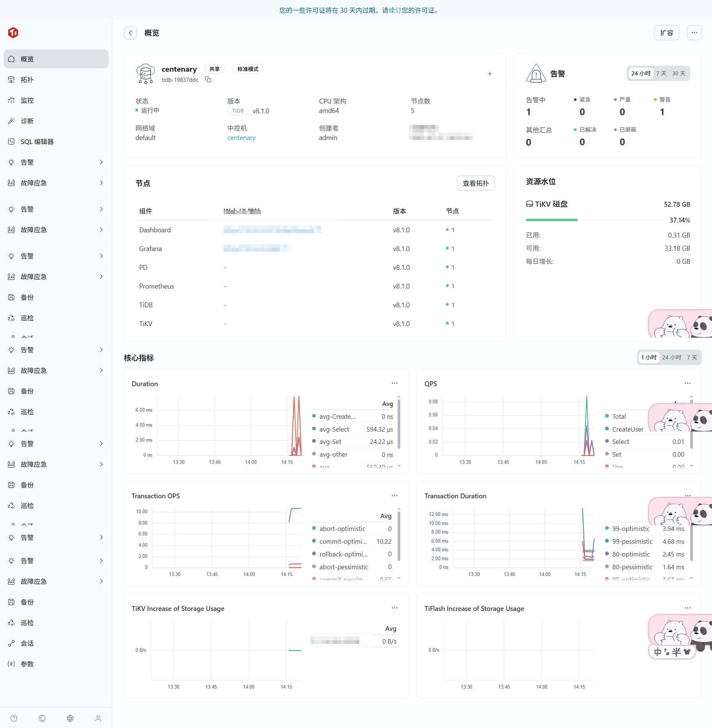The width and height of the screenshot is (712, 728).
Task: Toggle avg-Set series in Duration legend
Action: click(x=330, y=442)
